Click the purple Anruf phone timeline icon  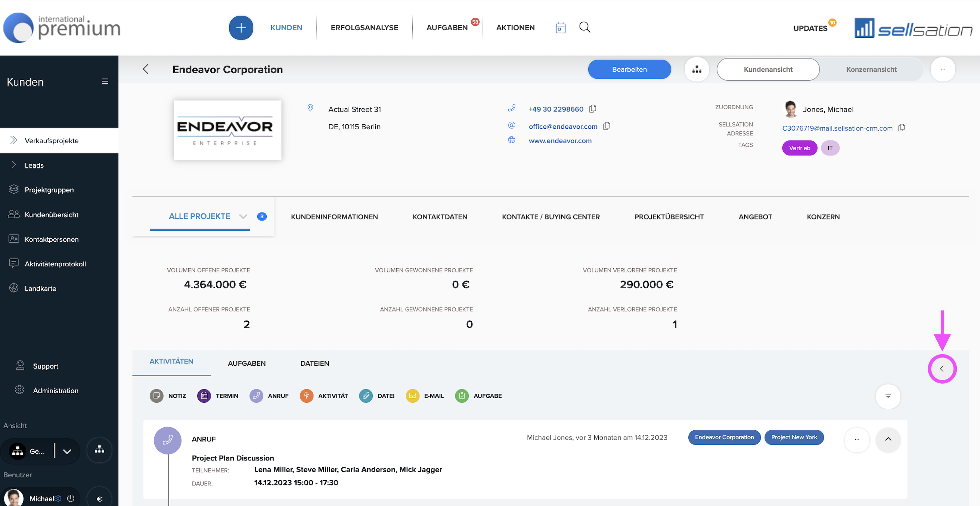pyautogui.click(x=167, y=440)
